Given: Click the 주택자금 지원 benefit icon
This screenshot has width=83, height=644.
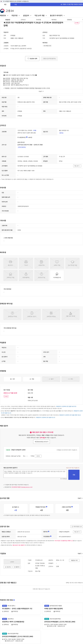Looking at the screenshot, I should pos(11,276).
